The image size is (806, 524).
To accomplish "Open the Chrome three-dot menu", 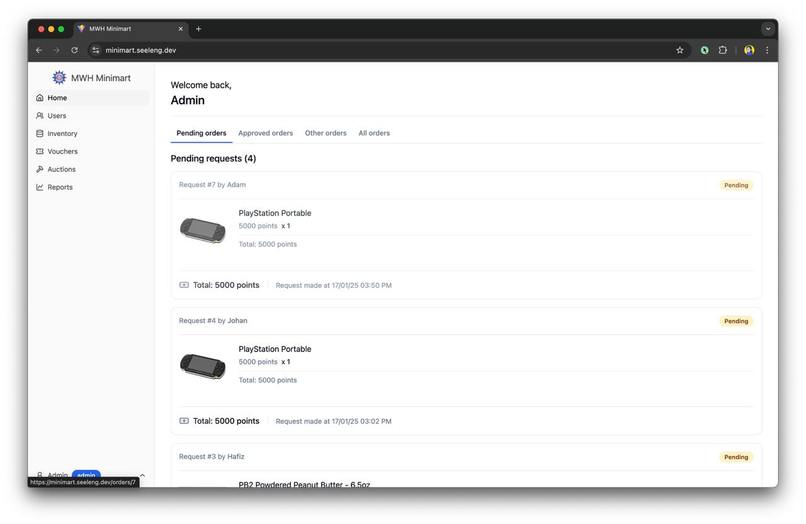I will [767, 50].
